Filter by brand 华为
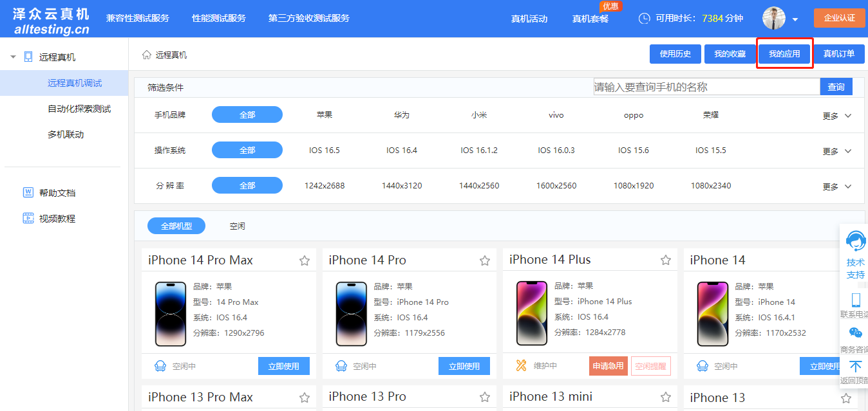The height and width of the screenshot is (411, 868). 402,115
